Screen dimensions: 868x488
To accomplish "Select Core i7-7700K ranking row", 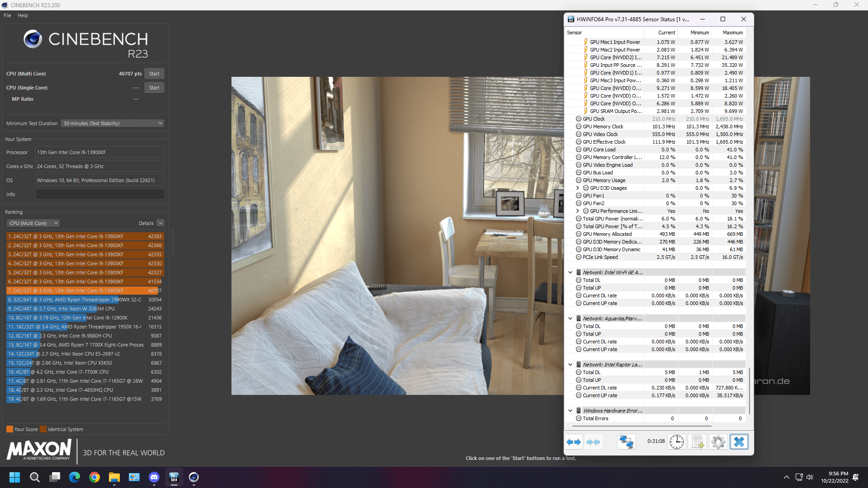I will (85, 372).
